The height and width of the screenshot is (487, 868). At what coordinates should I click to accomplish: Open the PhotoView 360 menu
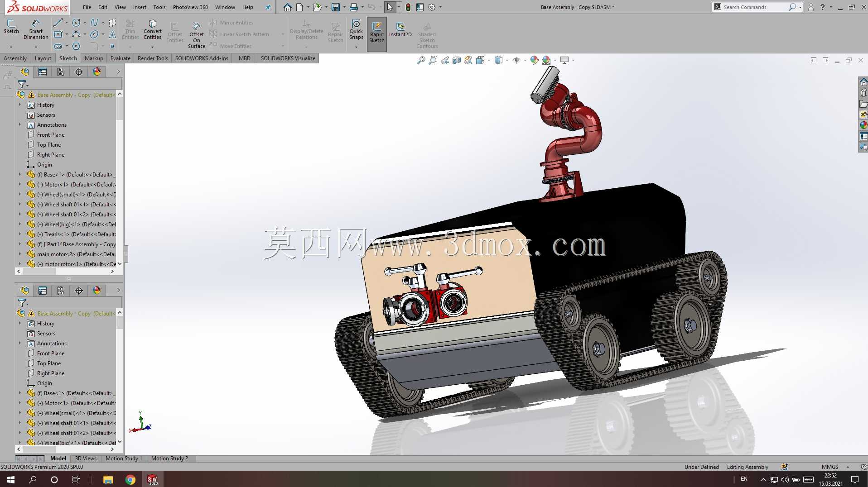190,7
